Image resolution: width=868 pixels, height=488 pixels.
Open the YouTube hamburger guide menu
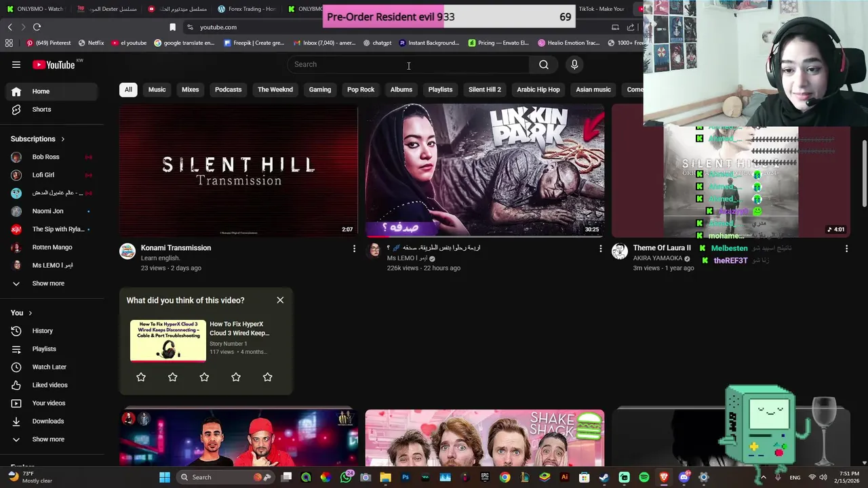pyautogui.click(x=16, y=64)
